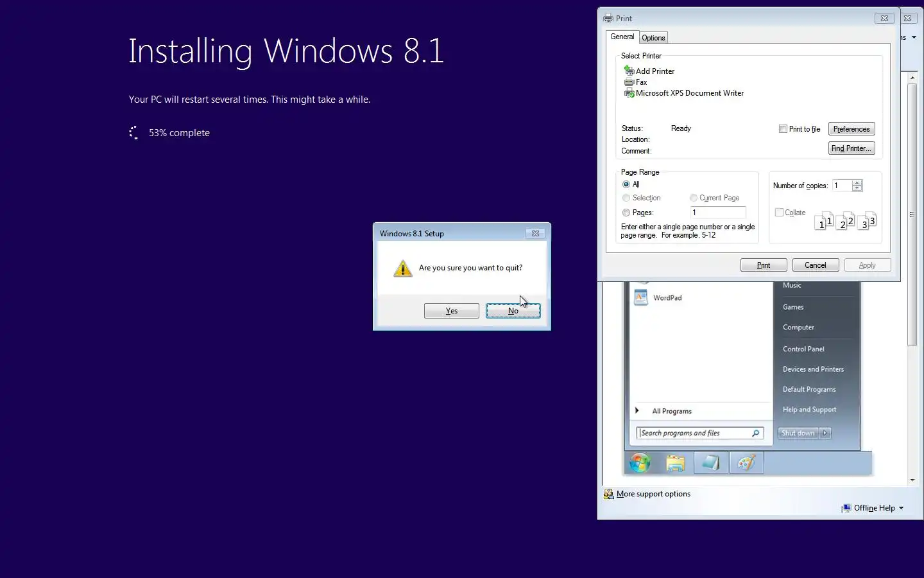Click the notepad taskbar icon in the help image
Screen dimensions: 924x578
(x=710, y=463)
